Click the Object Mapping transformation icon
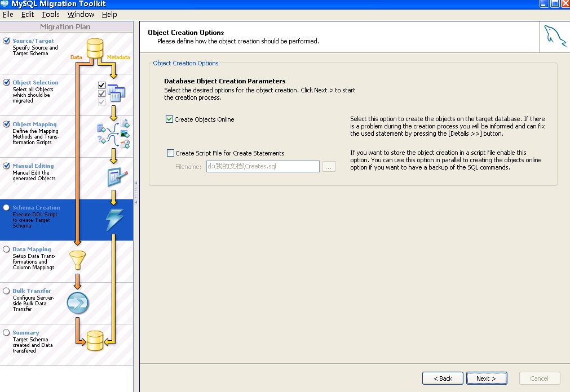The image size is (570, 392). 113,133
